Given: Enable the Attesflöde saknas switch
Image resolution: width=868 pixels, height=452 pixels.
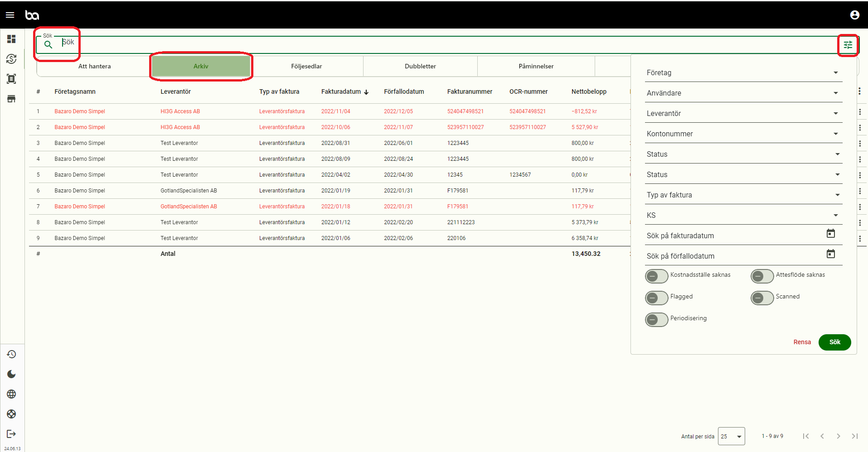Looking at the screenshot, I should point(762,276).
